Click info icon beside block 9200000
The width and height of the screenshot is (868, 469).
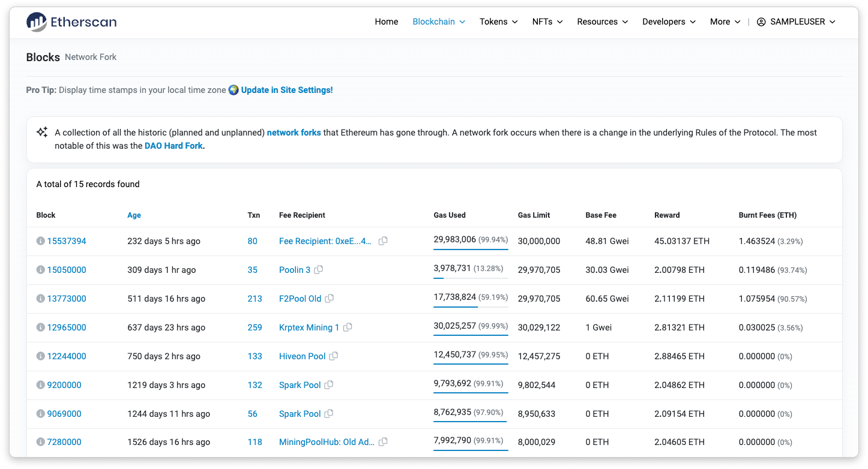coord(40,385)
